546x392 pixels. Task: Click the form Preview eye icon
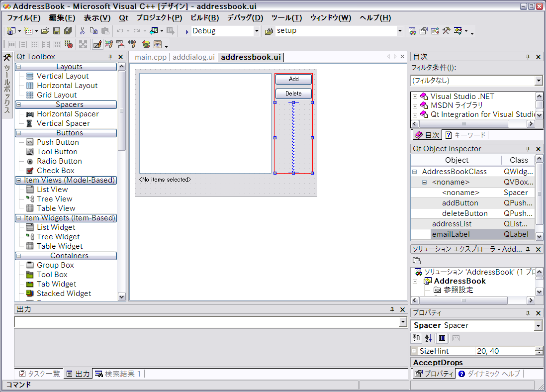click(x=158, y=44)
